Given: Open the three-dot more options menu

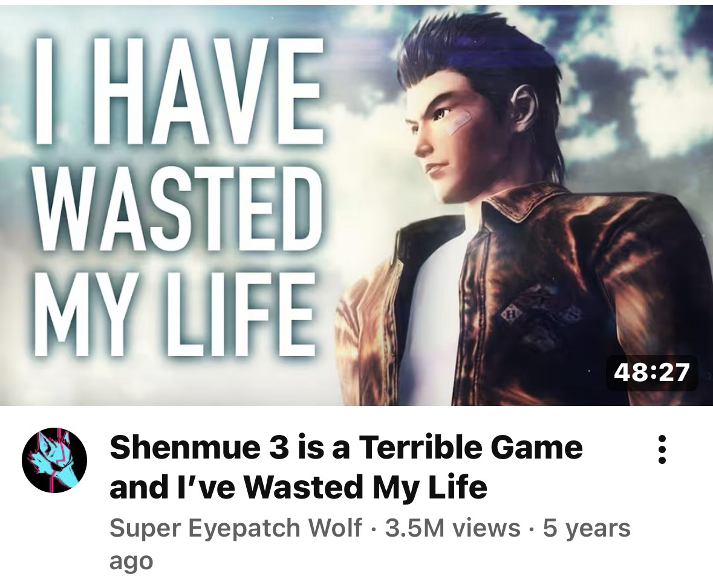Looking at the screenshot, I should [x=662, y=449].
